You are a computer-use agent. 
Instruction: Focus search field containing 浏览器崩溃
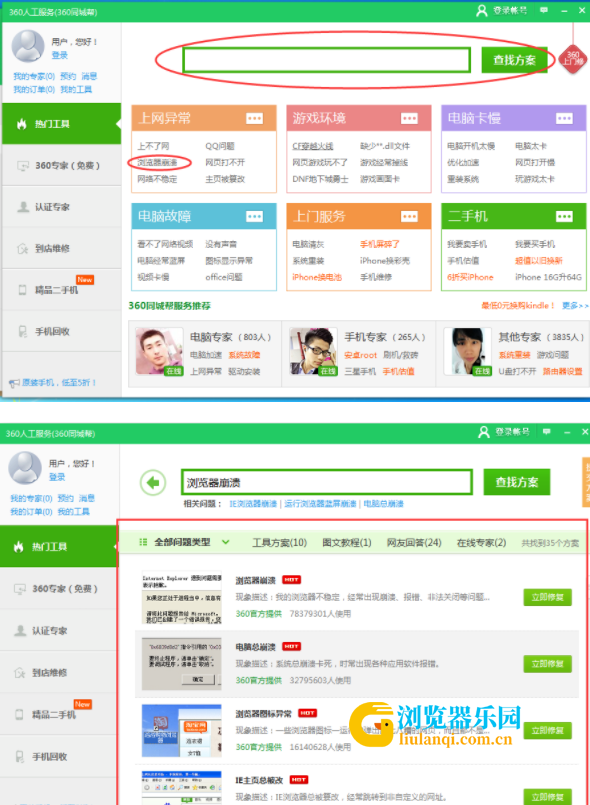327,483
